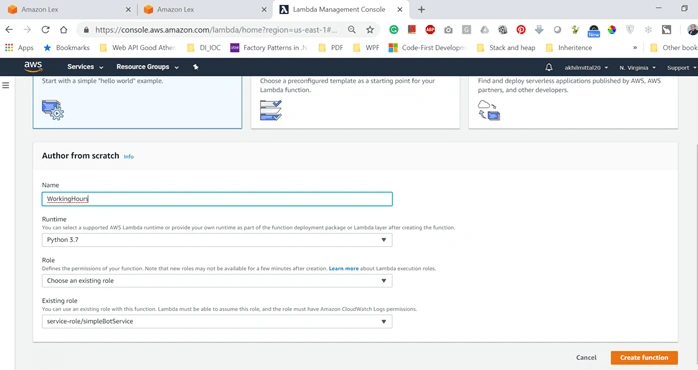Image resolution: width=698 pixels, height=370 pixels.
Task: Expand the Resource Groups menu
Action: (147, 67)
